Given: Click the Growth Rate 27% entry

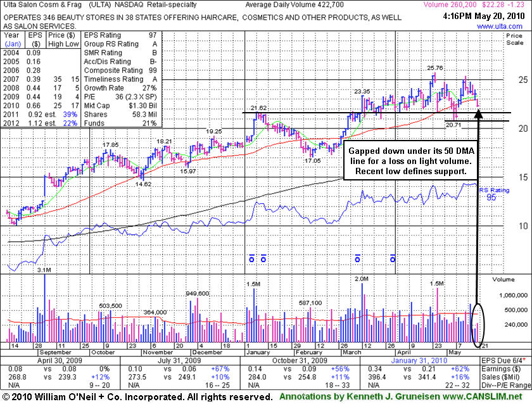Looking at the screenshot, I should 120,88.
